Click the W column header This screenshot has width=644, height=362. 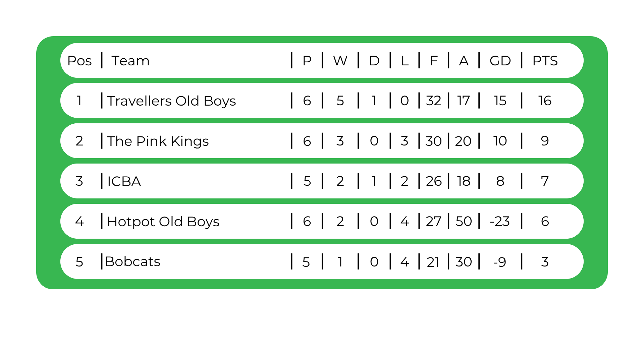340,61
